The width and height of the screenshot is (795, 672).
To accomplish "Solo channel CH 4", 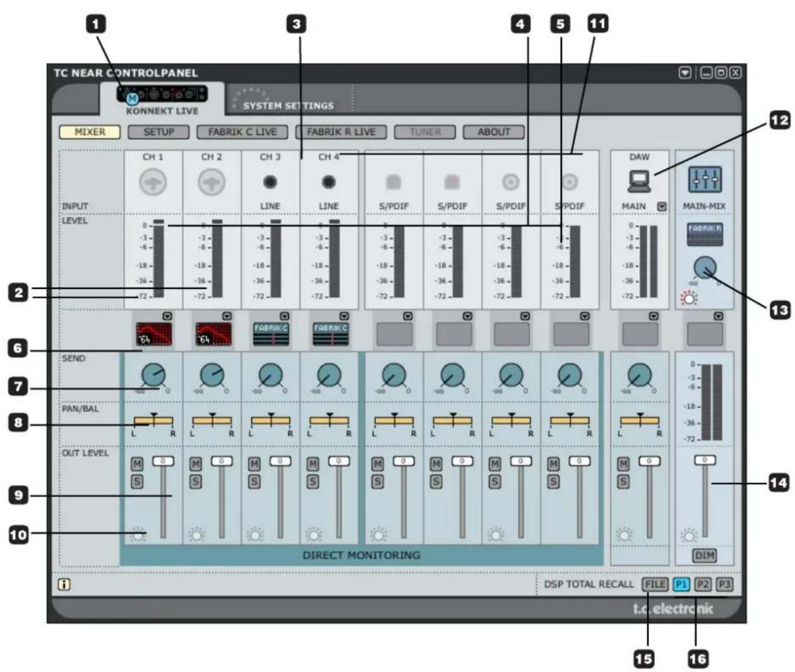I will [x=313, y=481].
